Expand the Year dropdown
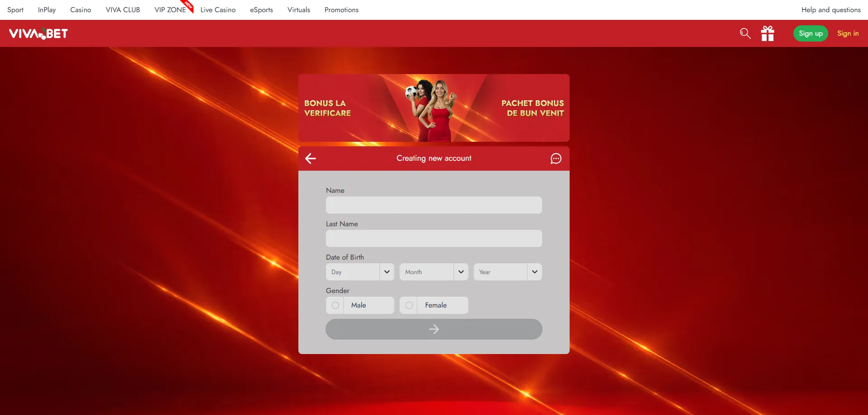 click(508, 272)
